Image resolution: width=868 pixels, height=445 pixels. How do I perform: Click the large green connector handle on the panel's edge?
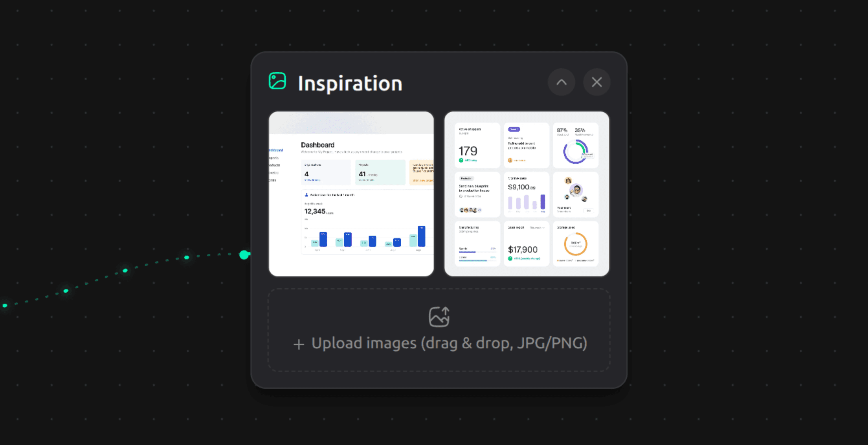tap(244, 255)
